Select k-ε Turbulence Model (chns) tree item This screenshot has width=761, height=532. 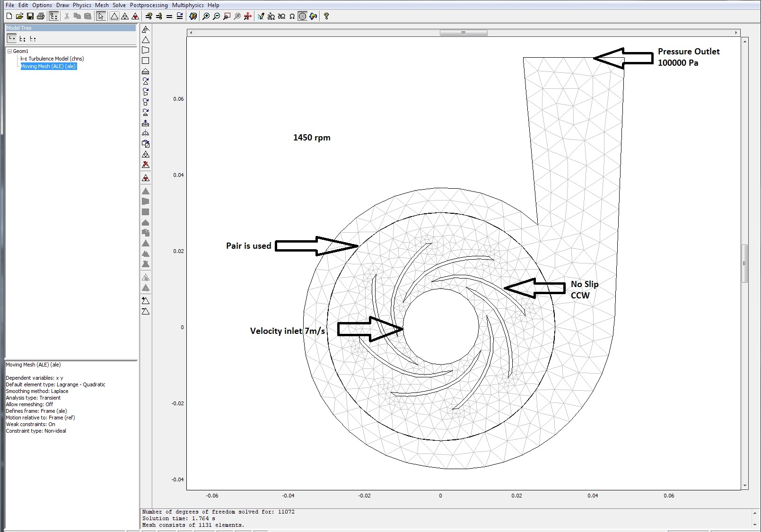pos(52,59)
